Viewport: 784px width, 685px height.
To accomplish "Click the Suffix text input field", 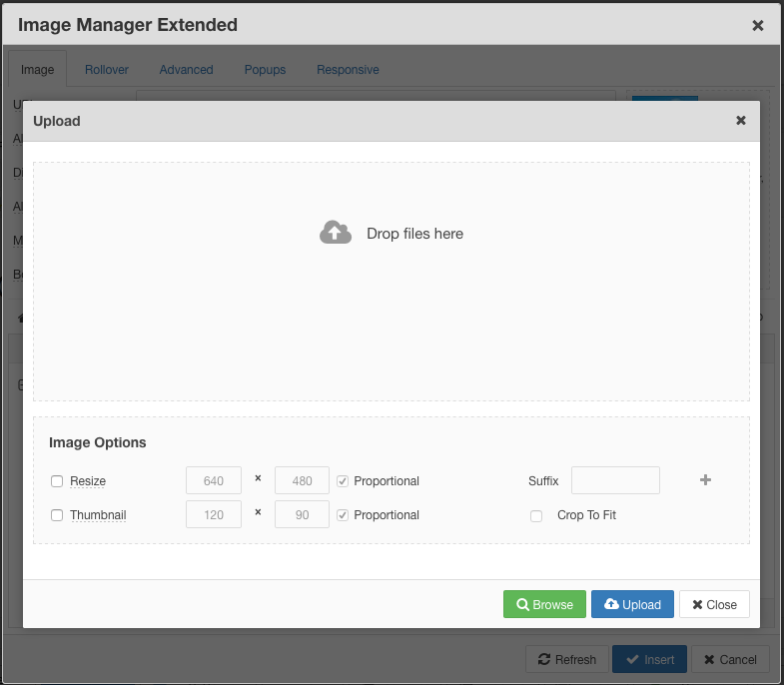I will pyautogui.click(x=615, y=480).
